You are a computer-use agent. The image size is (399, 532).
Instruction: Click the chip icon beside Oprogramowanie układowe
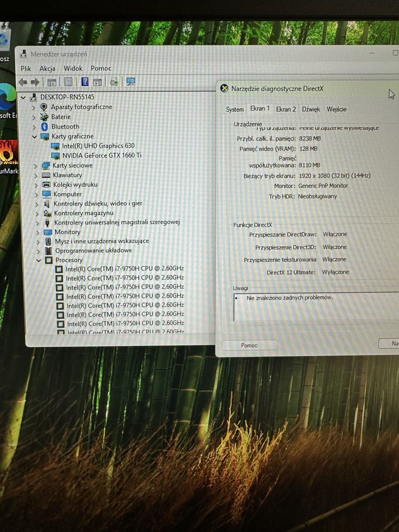49,251
